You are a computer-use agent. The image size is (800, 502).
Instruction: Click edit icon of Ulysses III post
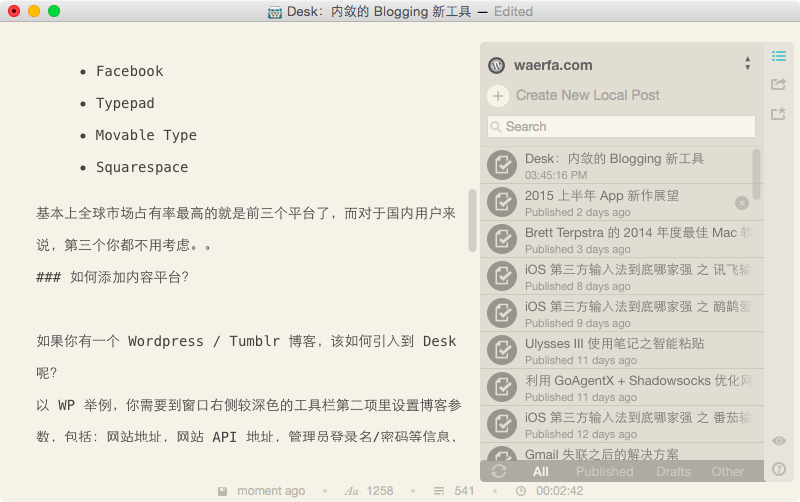502,350
